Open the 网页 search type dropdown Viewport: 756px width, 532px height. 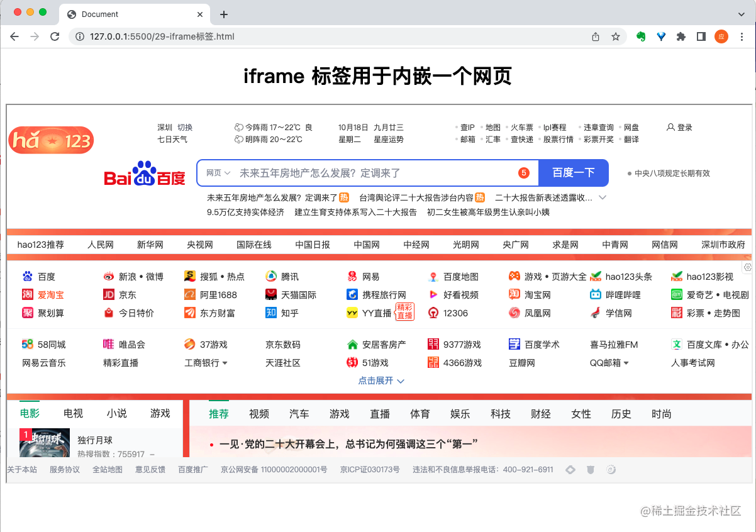218,173
